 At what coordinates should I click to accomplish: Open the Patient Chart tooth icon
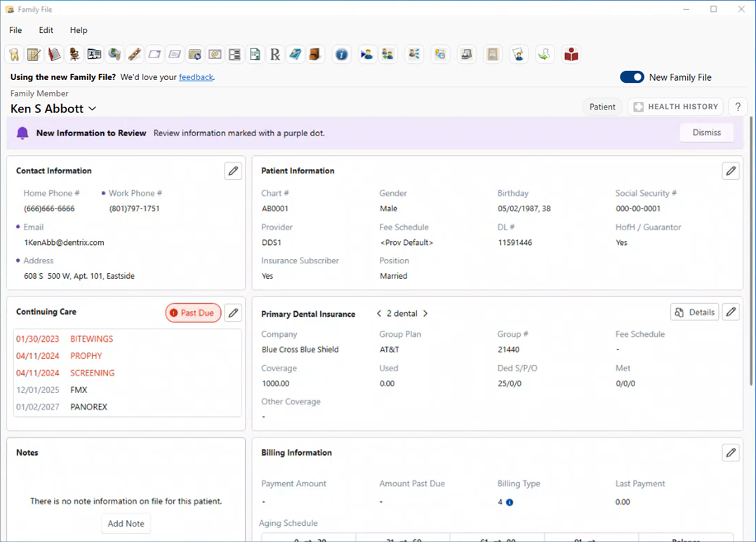pos(14,55)
